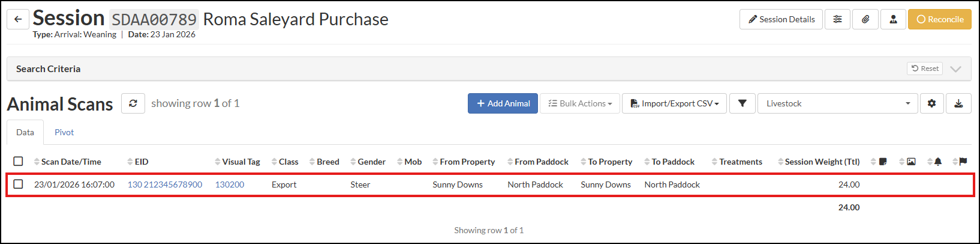This screenshot has height=244, width=980.
Task: Open EID link 130 212345678900
Action: click(165, 185)
